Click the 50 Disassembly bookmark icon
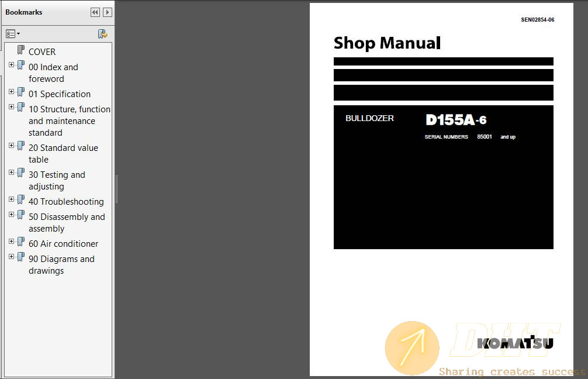This screenshot has width=588, height=379. click(x=21, y=215)
